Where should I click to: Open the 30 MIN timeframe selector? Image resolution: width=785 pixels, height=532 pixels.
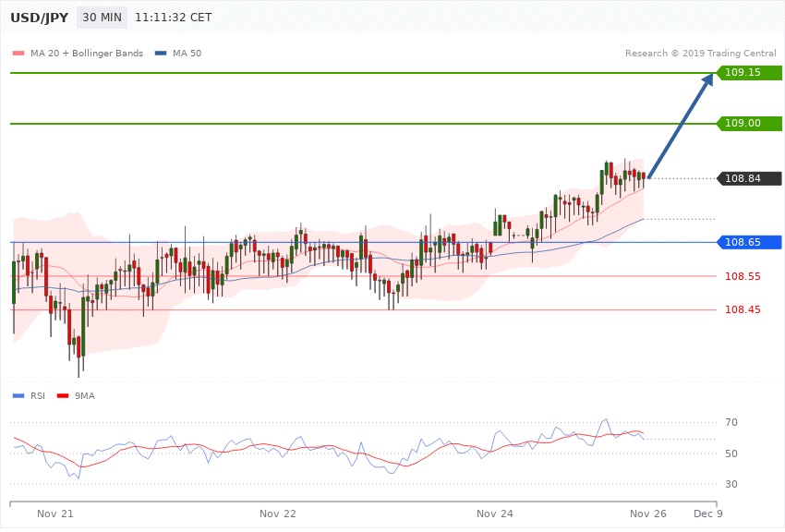pyautogui.click(x=102, y=18)
